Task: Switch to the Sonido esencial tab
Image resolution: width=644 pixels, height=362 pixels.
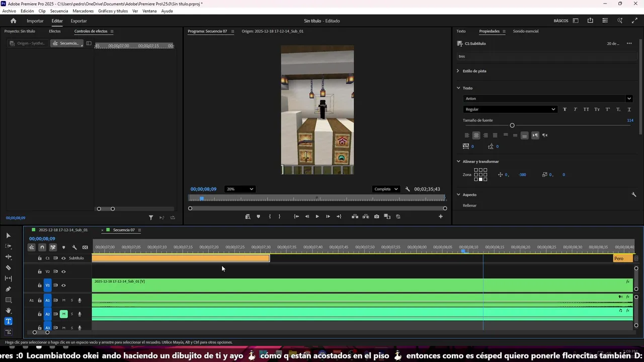Action: 525,31
